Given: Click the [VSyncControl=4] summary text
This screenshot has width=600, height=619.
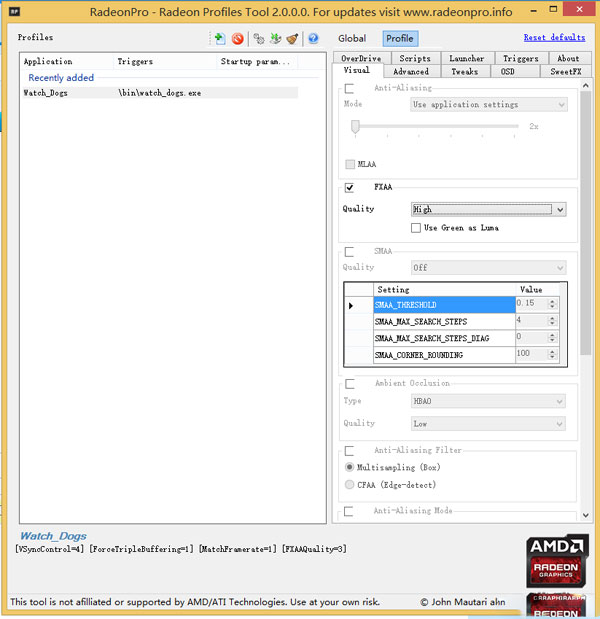Looking at the screenshot, I should coord(50,549).
